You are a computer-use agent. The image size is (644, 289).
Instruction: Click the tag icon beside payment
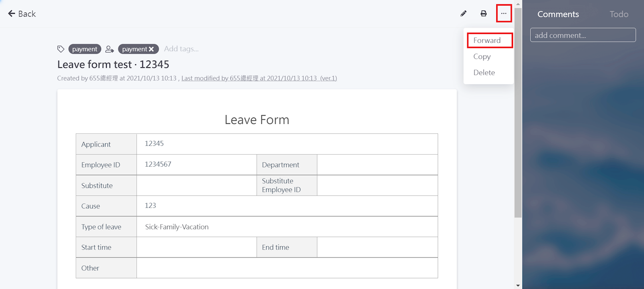[x=61, y=49]
